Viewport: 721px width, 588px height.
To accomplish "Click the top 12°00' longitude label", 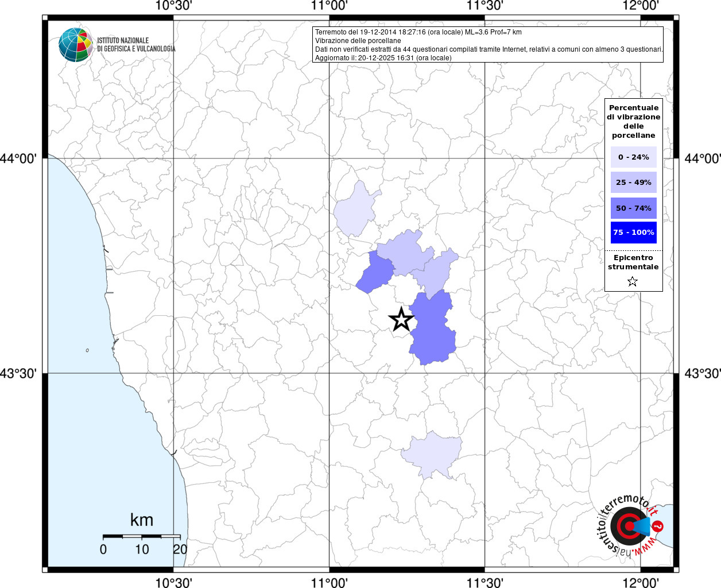I will (x=641, y=6).
